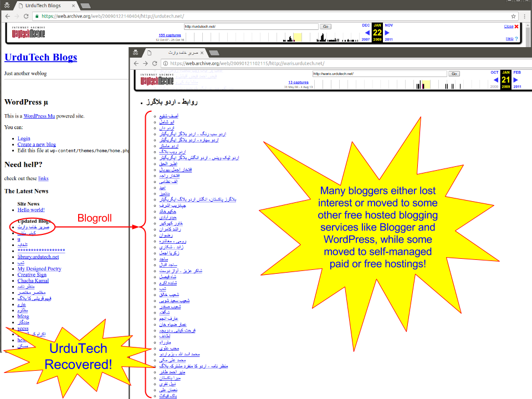Click site info icon in waris address bar
This screenshot has width=532, height=399.
(165, 63)
